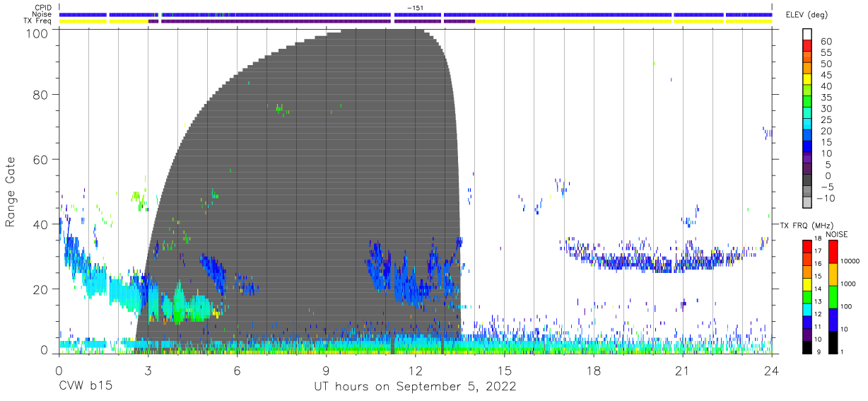Click "UT hours on September 5, 2022" axis title
Viewport: 868px width, 401px height.
415,387
